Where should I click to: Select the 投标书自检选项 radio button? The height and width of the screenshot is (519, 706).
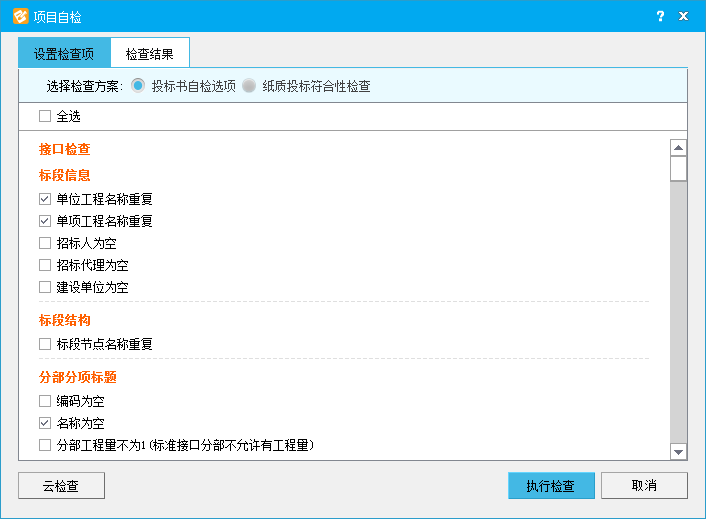(138, 86)
